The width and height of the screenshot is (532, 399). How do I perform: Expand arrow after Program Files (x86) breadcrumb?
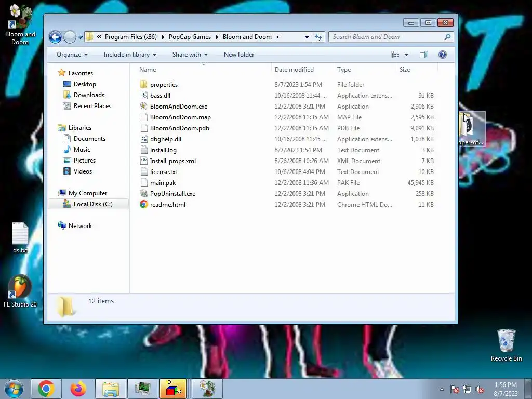(163, 37)
